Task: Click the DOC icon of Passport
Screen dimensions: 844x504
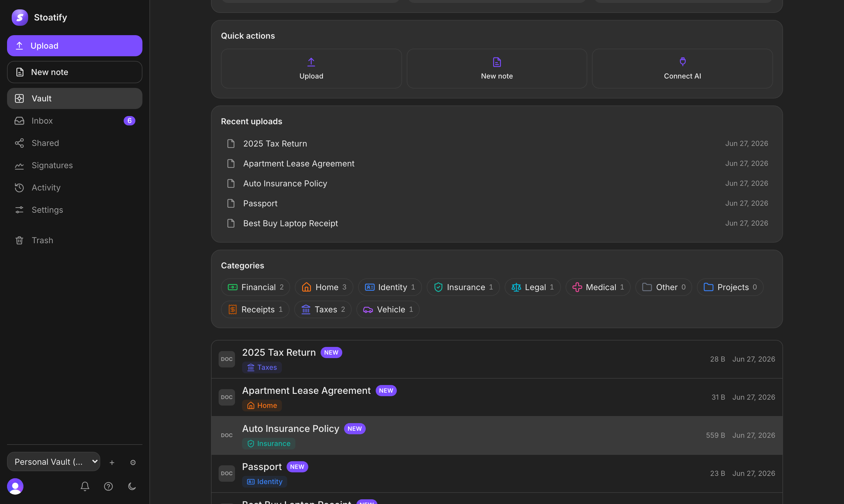Action: pos(227,474)
